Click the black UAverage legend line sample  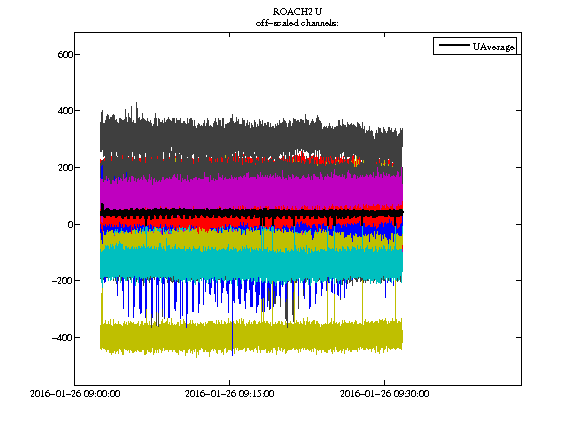pyautogui.click(x=454, y=45)
